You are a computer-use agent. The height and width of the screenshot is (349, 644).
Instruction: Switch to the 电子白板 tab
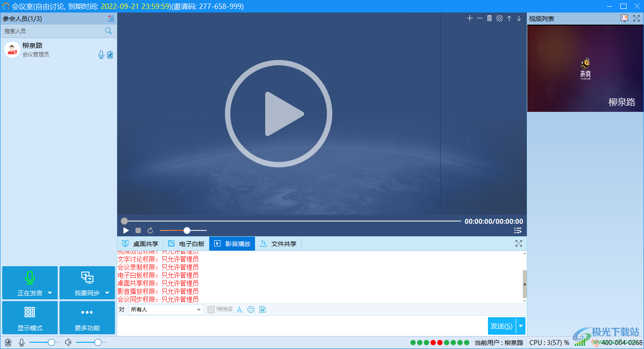coord(186,244)
